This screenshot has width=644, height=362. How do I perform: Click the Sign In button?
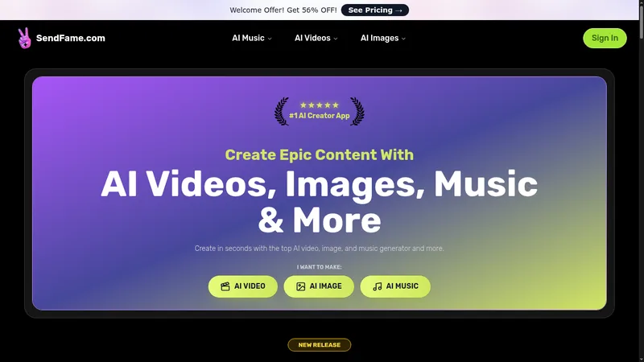point(605,38)
